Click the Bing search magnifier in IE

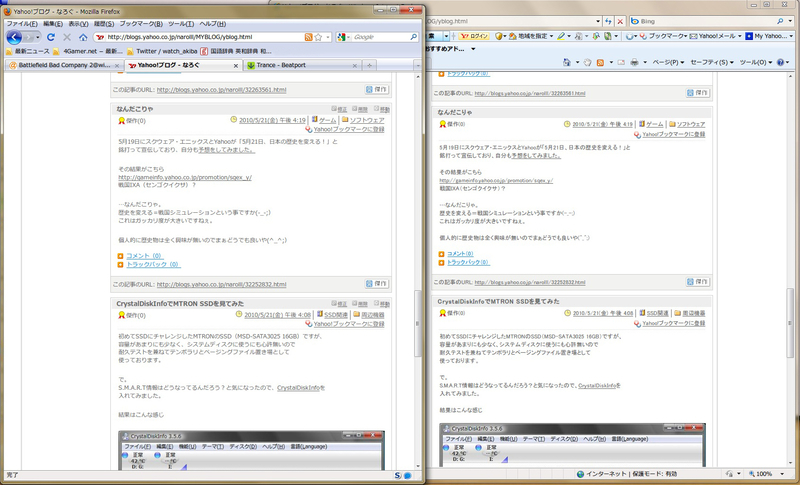click(780, 21)
